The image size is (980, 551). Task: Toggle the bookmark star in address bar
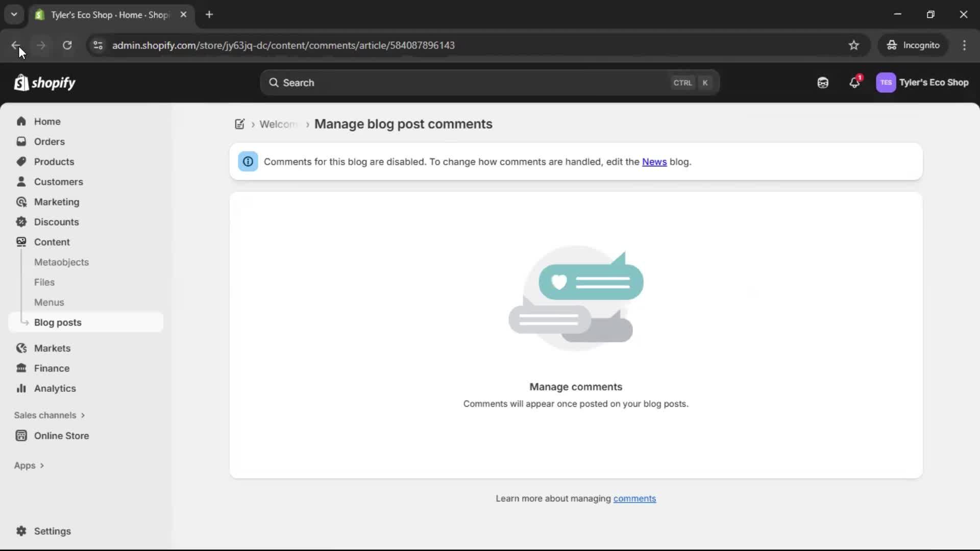point(854,45)
